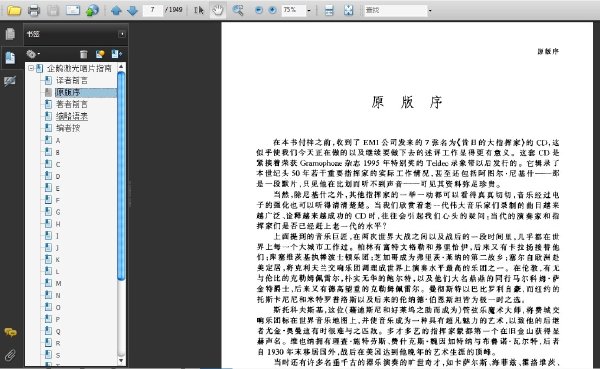Screen dimensions: 600x369
Task: Click the zoom percentage field showing 75%
Action: click(x=293, y=10)
